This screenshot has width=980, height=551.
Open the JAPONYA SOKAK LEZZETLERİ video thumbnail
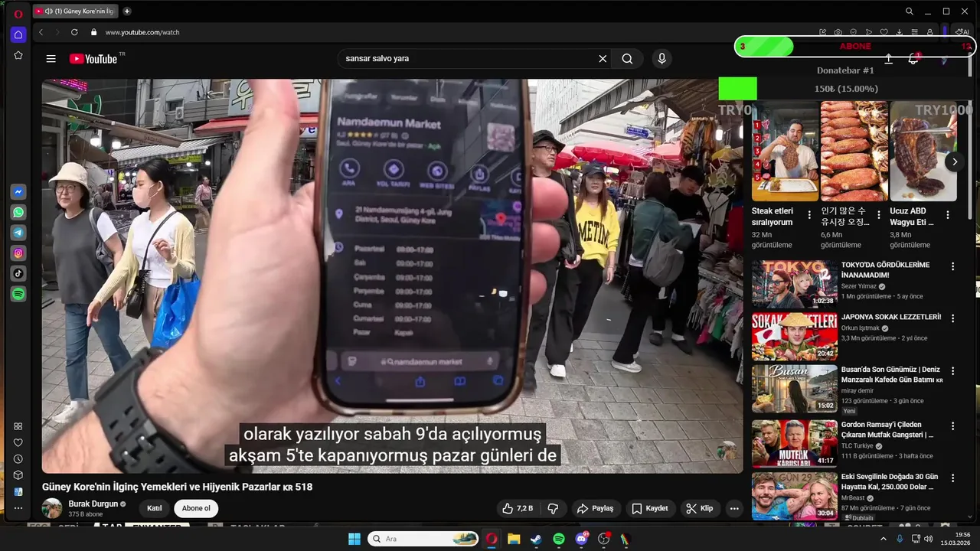click(x=794, y=336)
